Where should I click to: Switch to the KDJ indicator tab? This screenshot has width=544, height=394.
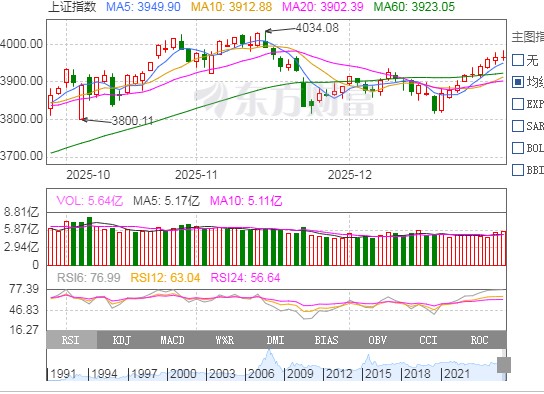122,340
